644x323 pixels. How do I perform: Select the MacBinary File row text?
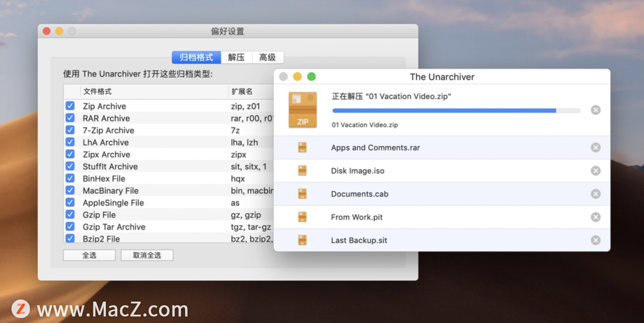[x=111, y=190]
